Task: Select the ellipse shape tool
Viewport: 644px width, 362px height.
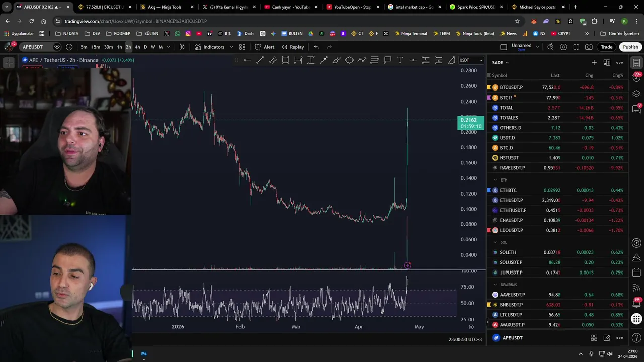Action: click(x=349, y=60)
